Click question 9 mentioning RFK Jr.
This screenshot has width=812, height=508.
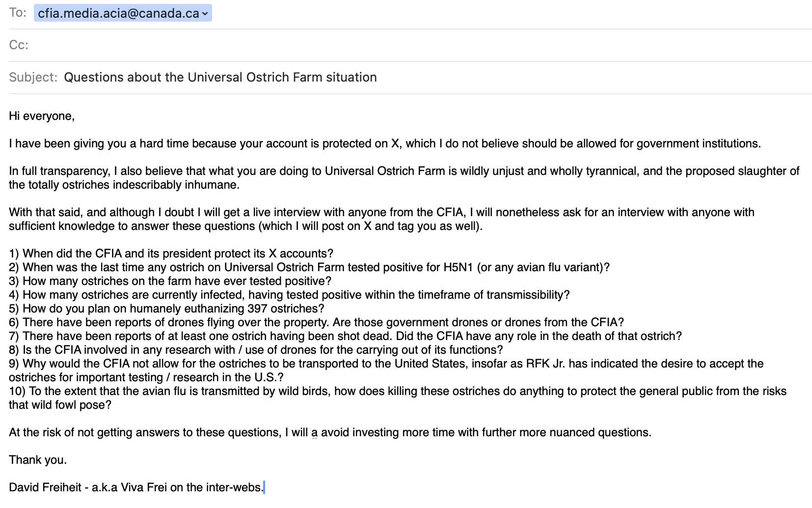point(386,370)
